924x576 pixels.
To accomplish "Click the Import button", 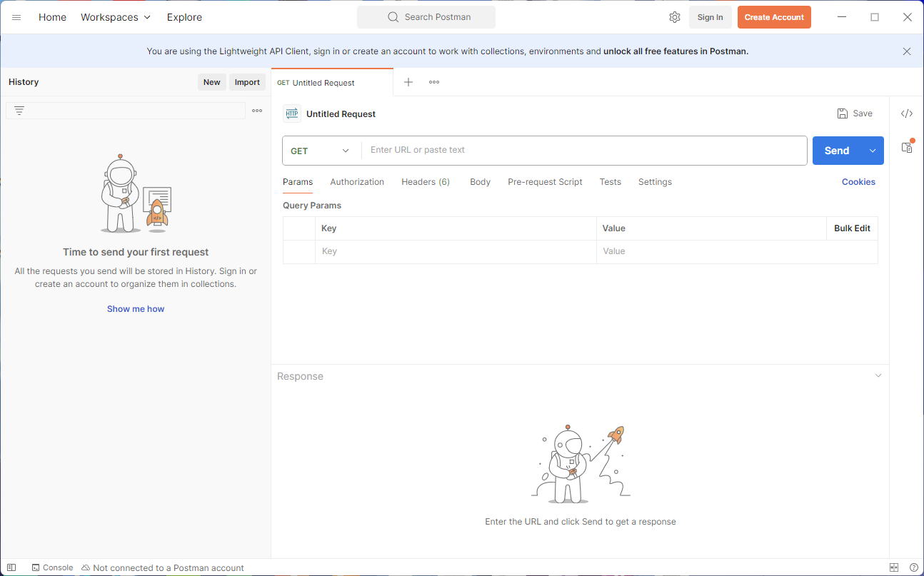I will [x=247, y=82].
